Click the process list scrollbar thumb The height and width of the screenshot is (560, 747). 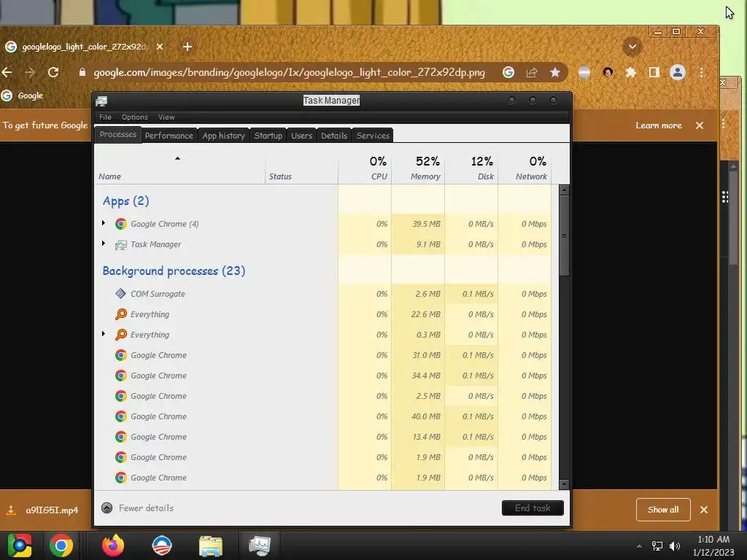[x=564, y=236]
